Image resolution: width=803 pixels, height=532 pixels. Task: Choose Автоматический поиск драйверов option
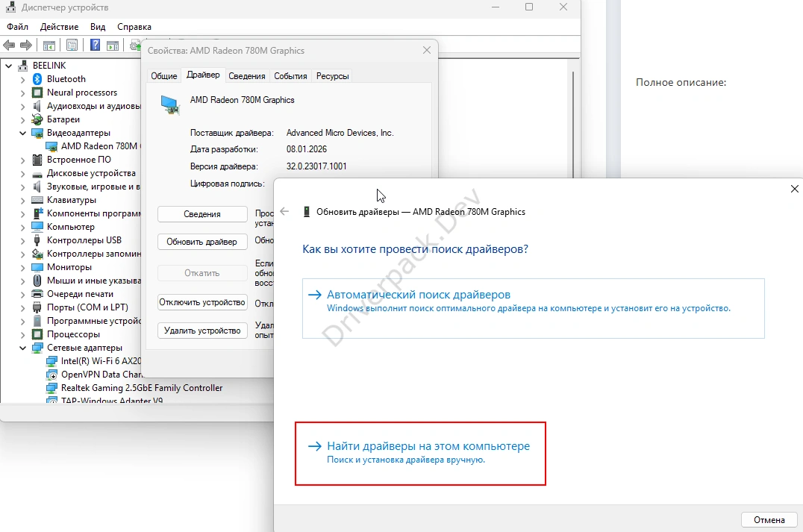point(533,308)
